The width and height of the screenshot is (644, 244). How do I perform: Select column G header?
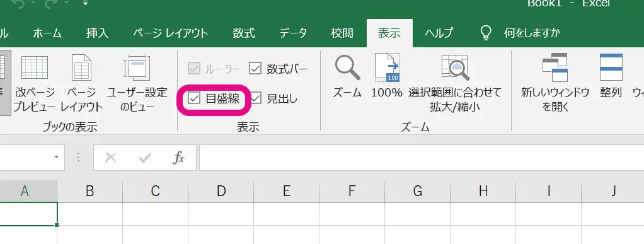(417, 191)
